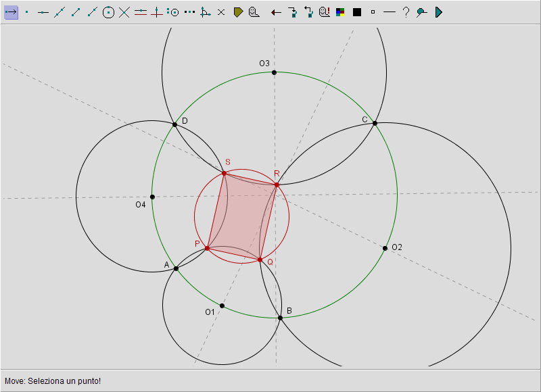Select the Circle tool
This screenshot has width=541, height=392.
click(108, 12)
